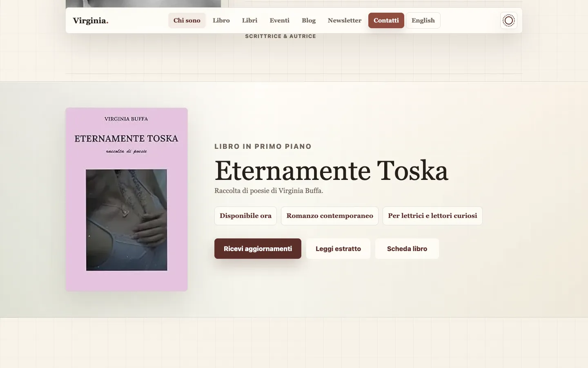Screen dimensions: 588x368
Task: Click the Ricevi aggiornamenti button
Action: [x=258, y=249]
